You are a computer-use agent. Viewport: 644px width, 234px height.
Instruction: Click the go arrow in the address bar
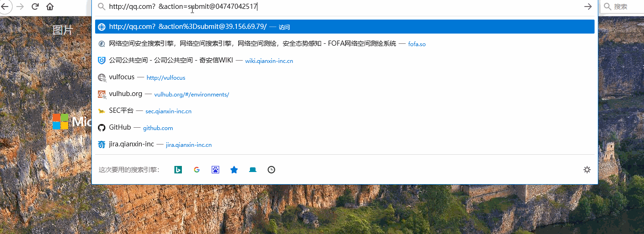point(588,7)
